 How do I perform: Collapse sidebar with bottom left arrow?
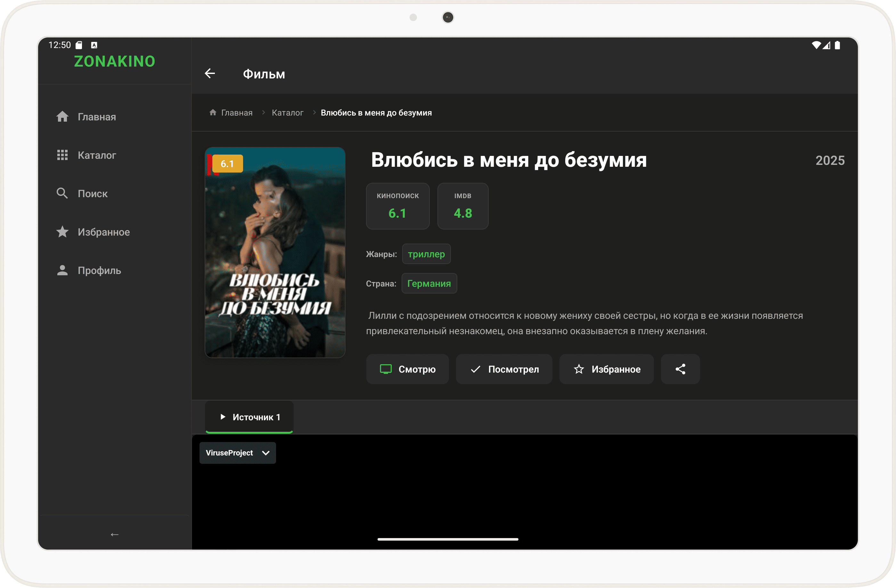114,534
